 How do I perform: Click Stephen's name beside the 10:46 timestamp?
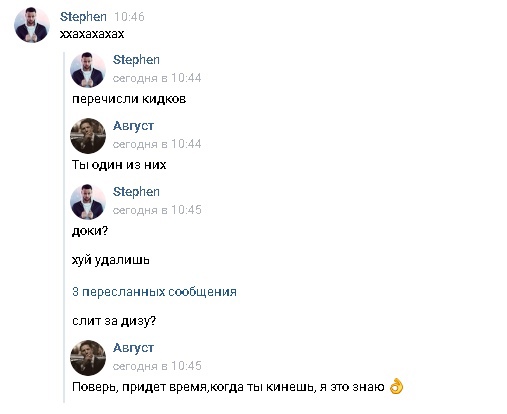[83, 17]
